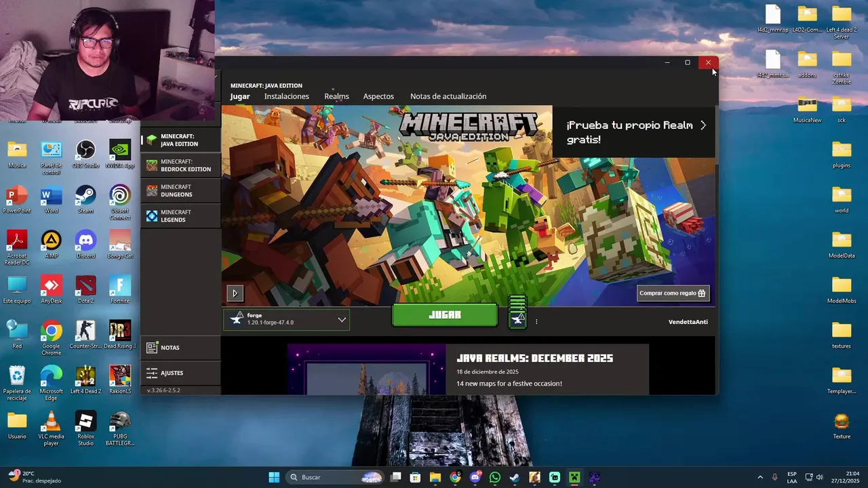Select the Ubisoft Connect desktop icon
868x488 pixels.
120,203
